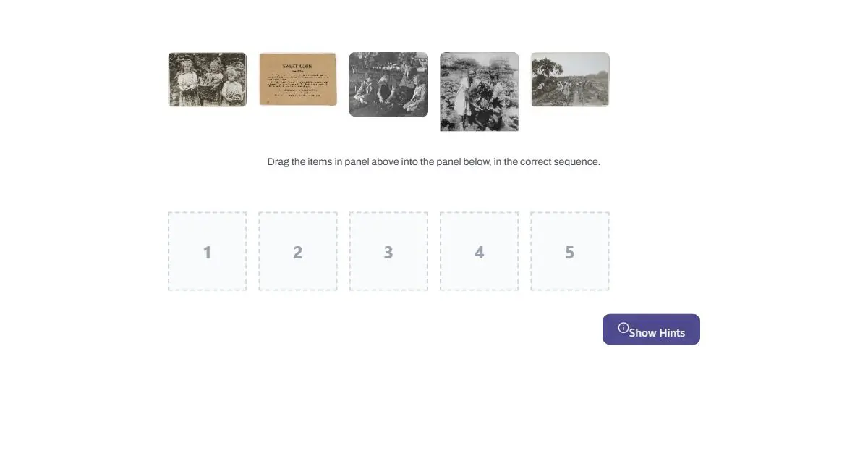
Task: Select the last dashed placeholder box
Action: [x=570, y=251]
